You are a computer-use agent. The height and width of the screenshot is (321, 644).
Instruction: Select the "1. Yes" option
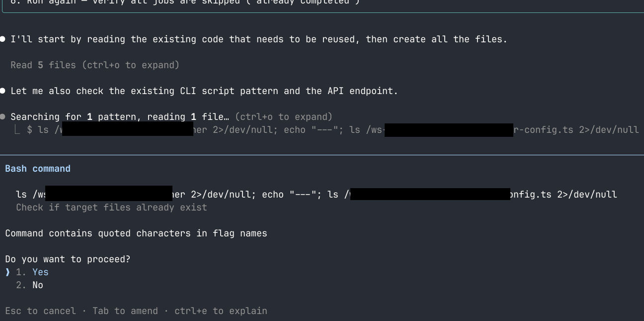click(32, 272)
